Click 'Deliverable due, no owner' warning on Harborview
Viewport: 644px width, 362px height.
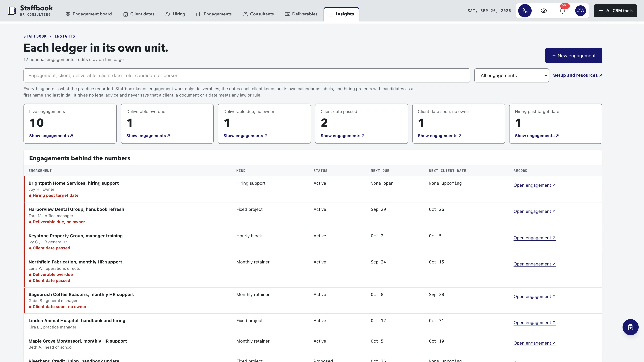(x=57, y=222)
